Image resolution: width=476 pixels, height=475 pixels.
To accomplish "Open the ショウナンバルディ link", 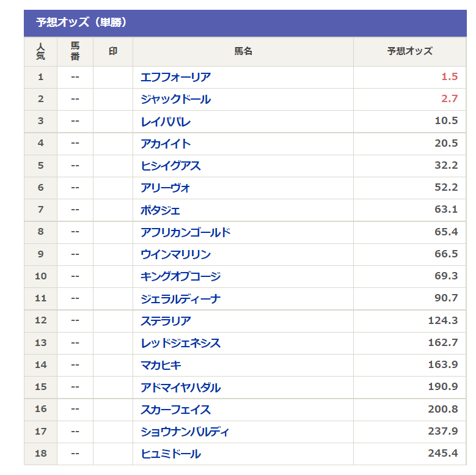I will [x=185, y=432].
